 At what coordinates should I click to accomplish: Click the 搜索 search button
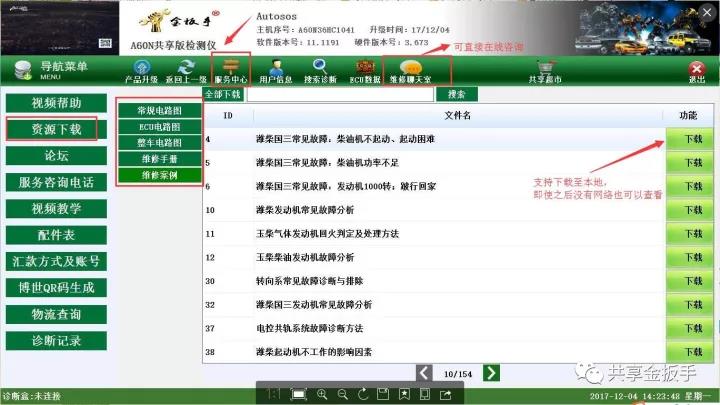pos(456,94)
